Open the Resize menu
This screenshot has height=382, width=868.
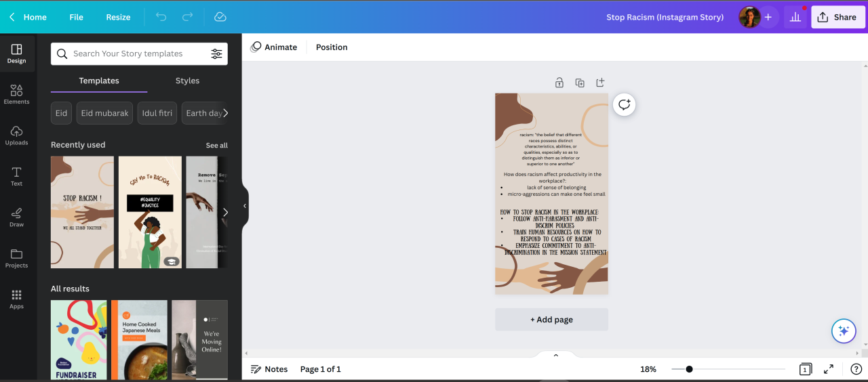118,17
